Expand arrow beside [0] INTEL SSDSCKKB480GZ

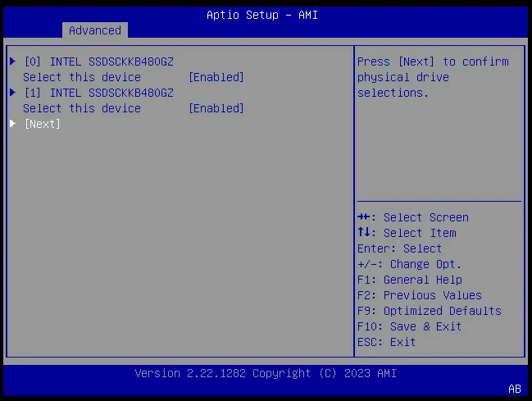13,62
